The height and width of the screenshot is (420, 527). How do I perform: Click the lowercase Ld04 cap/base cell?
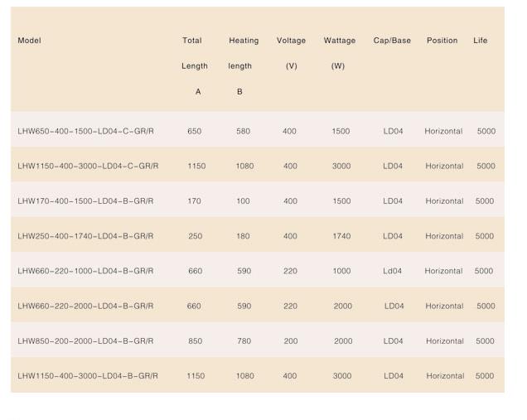click(392, 271)
